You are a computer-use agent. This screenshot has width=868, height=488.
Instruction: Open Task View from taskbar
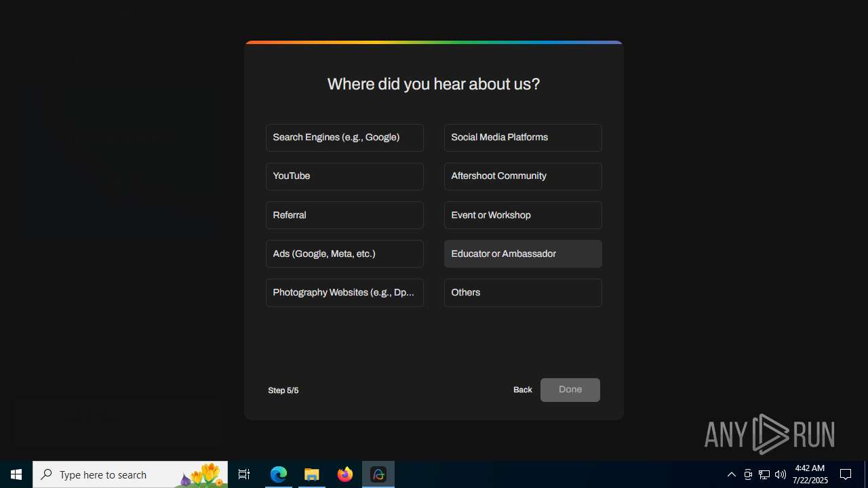pyautogui.click(x=244, y=474)
